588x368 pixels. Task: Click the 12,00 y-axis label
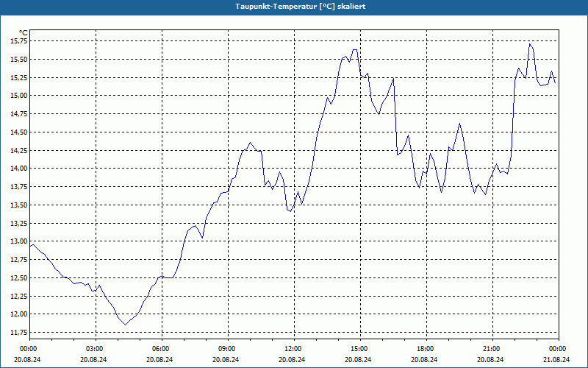pyautogui.click(x=19, y=314)
